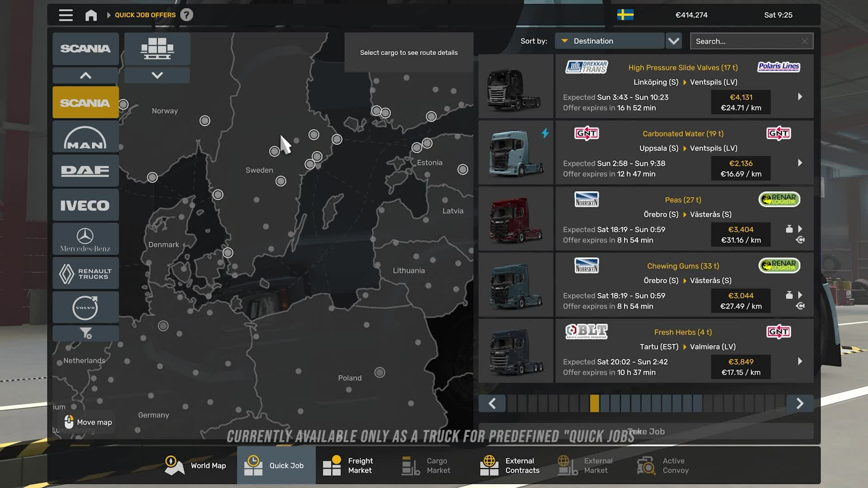868x488 pixels.
Task: Toggle sort order chevron button
Action: (x=674, y=41)
